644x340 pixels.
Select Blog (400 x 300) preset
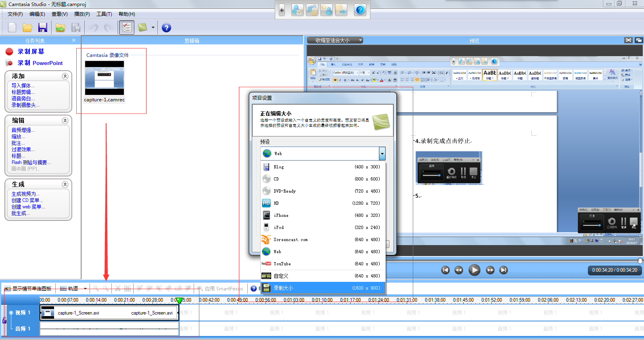pyautogui.click(x=323, y=167)
